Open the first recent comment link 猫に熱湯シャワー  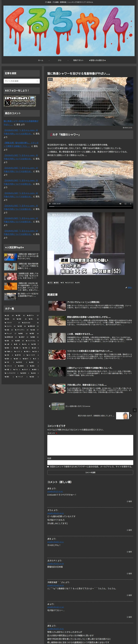tap(21, 123)
